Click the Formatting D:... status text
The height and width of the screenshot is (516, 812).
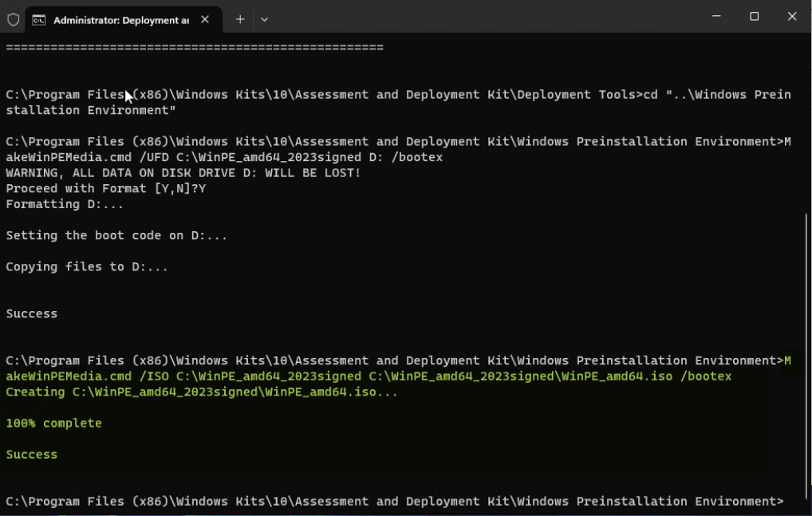point(63,203)
